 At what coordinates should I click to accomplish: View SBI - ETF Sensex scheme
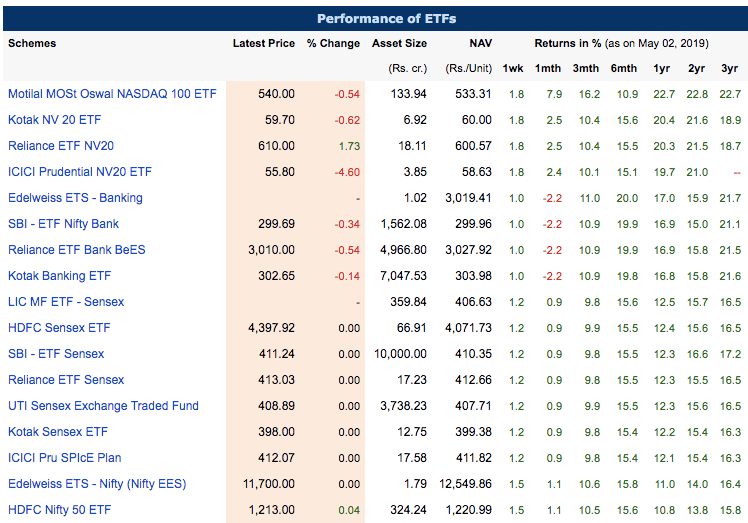pyautogui.click(x=56, y=354)
